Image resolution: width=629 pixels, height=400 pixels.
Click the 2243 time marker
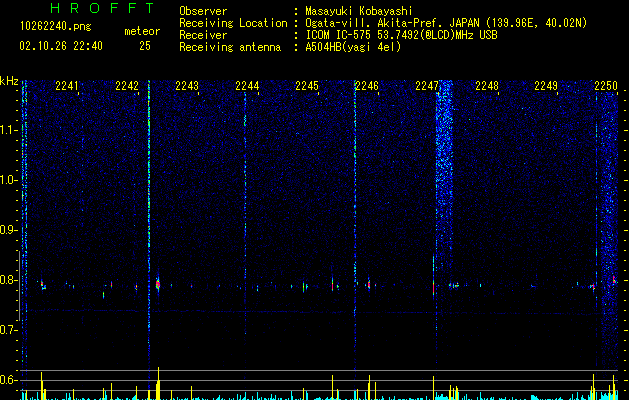187,86
